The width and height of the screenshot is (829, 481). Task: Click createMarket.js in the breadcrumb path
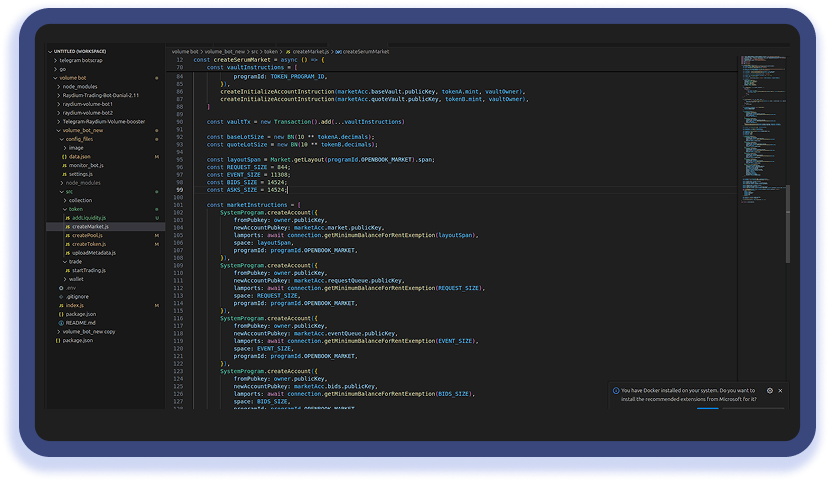(309, 51)
